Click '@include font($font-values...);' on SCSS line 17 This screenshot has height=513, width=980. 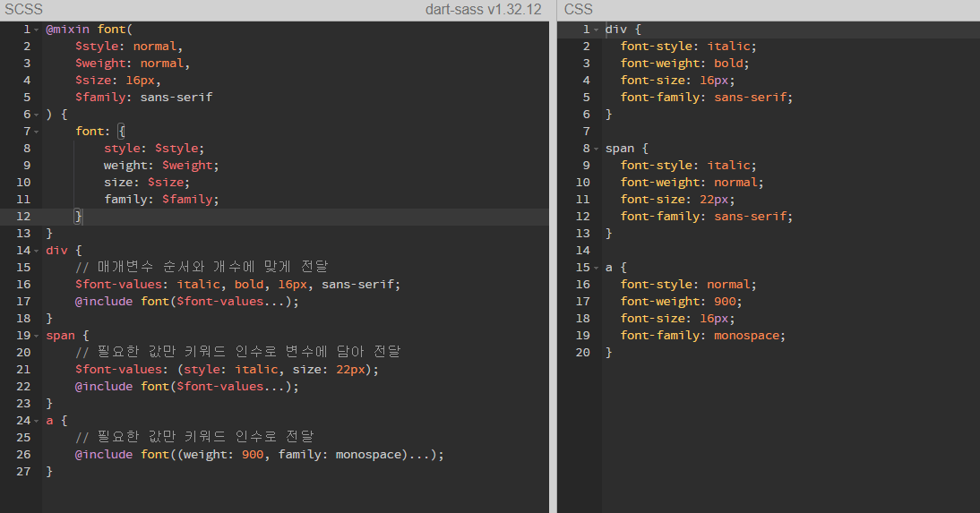pyautogui.click(x=187, y=301)
